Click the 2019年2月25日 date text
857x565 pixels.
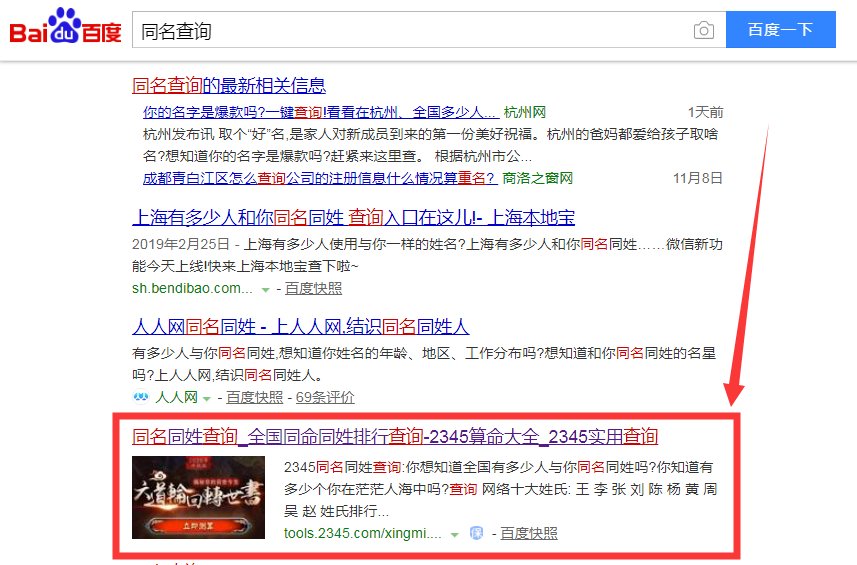click(181, 244)
